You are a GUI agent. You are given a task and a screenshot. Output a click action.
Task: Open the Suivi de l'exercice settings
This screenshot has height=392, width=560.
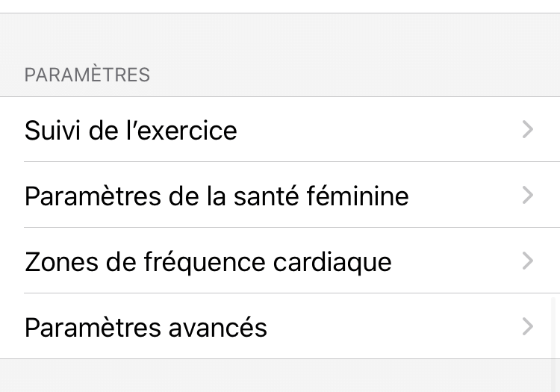(131, 131)
